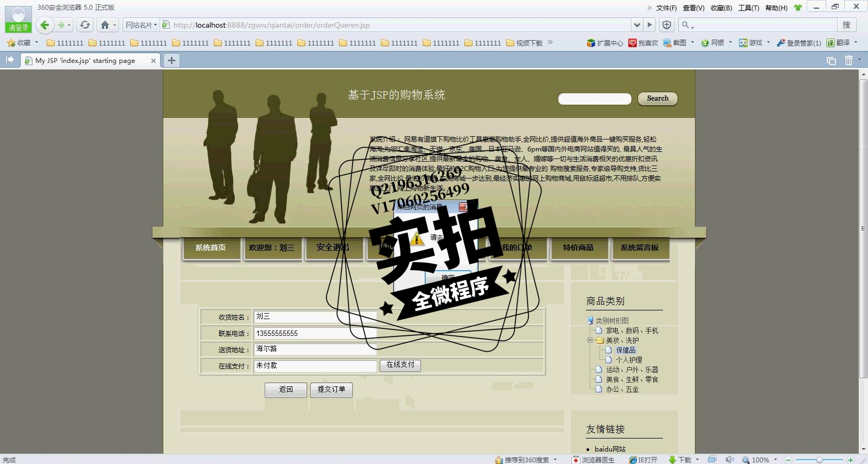Close the My JSP starting page tab
The height and width of the screenshot is (464, 868).
(154, 61)
